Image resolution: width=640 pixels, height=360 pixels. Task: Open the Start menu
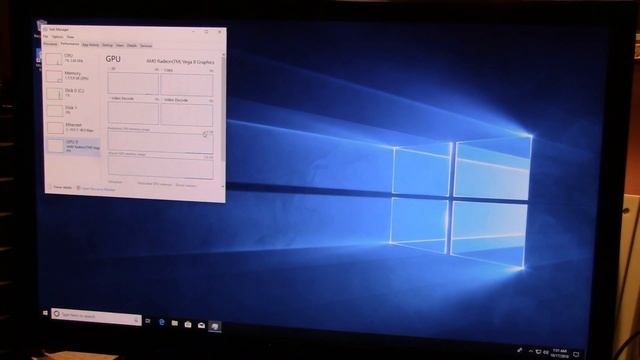[x=45, y=313]
